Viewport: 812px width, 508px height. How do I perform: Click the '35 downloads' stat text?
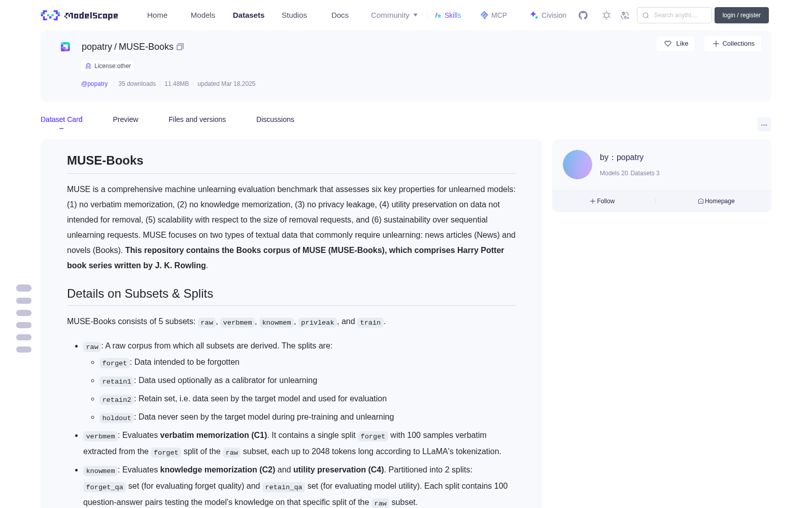[137, 84]
